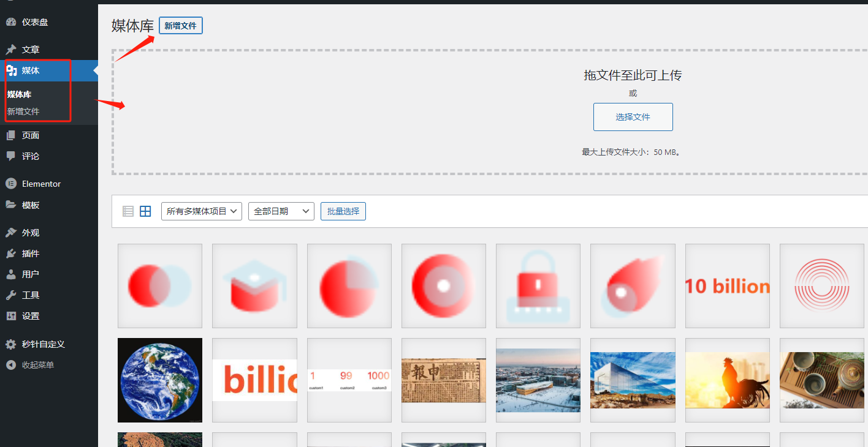This screenshot has height=447, width=868.
Task: Click the dashboard gauge icon
Action: coord(11,22)
